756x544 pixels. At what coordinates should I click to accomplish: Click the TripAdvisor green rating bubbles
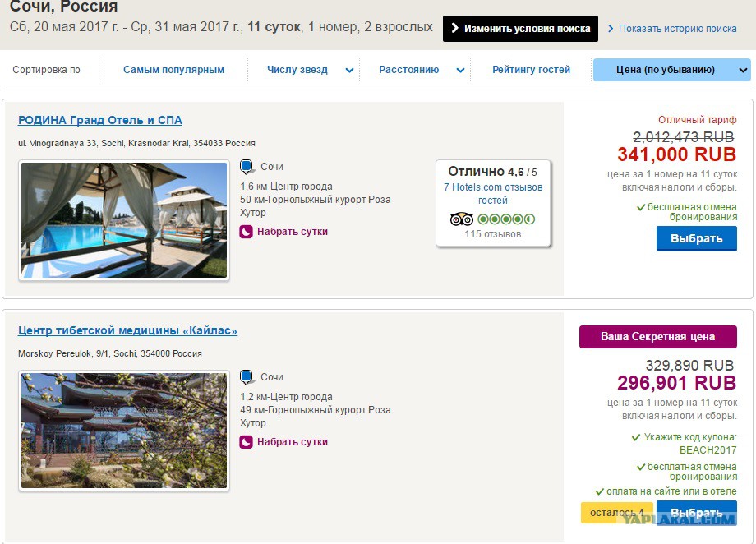coord(506,219)
